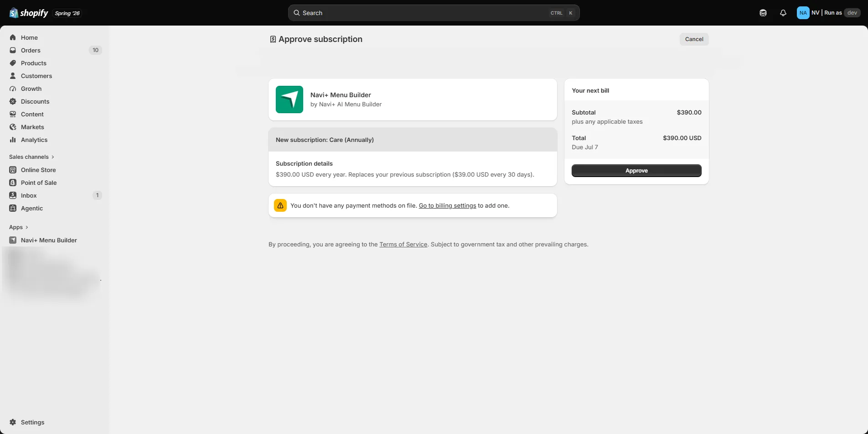The image size is (868, 434).
Task: Focus the Search input field
Action: tap(434, 13)
